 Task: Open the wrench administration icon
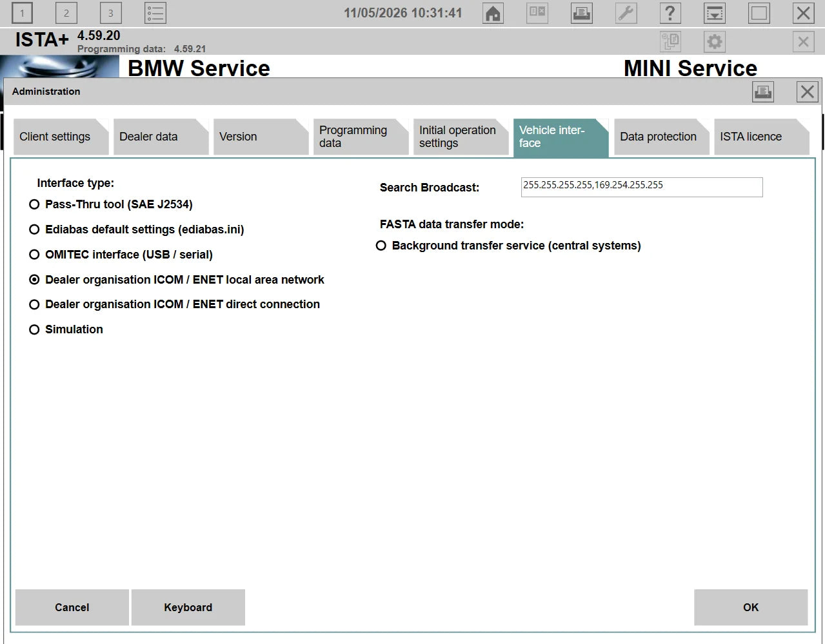point(626,13)
